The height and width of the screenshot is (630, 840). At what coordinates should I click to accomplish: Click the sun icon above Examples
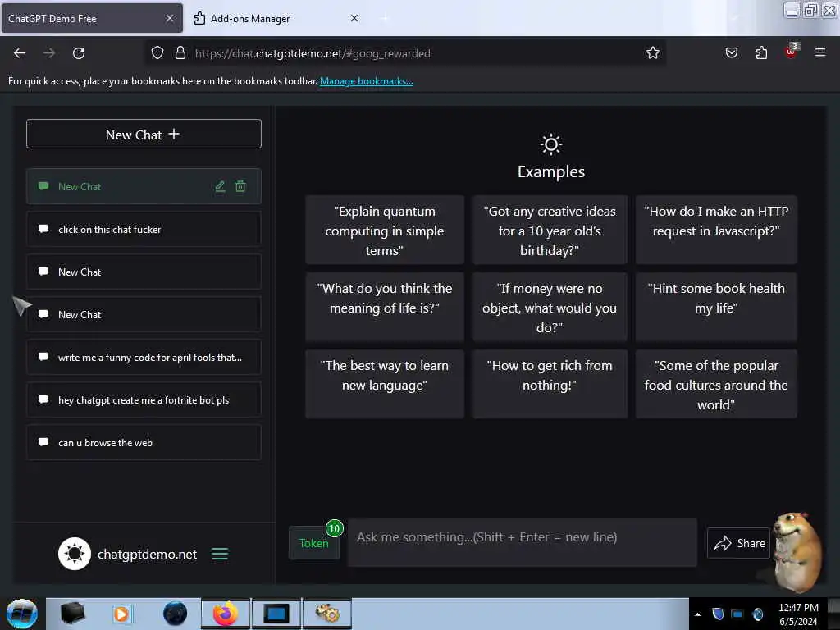tap(550, 144)
